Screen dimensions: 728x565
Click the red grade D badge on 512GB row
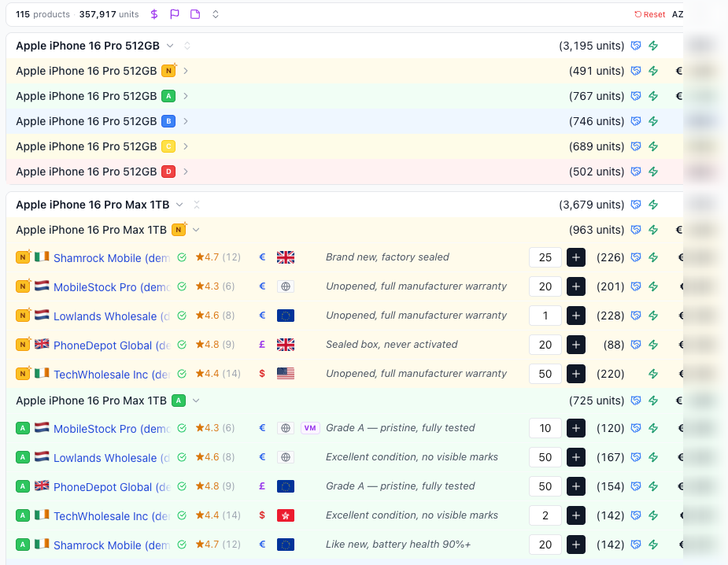(x=168, y=172)
